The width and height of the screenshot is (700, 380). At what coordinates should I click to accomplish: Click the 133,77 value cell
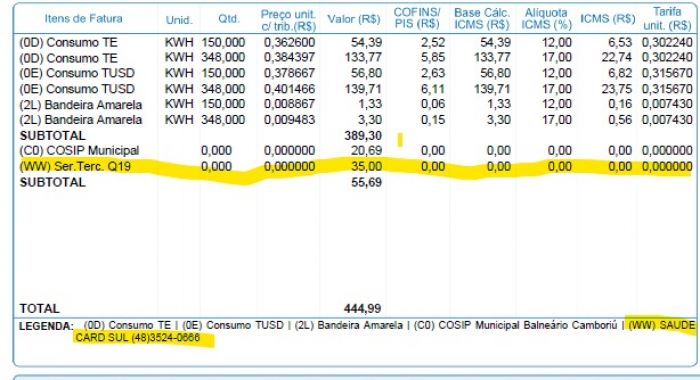(x=363, y=58)
